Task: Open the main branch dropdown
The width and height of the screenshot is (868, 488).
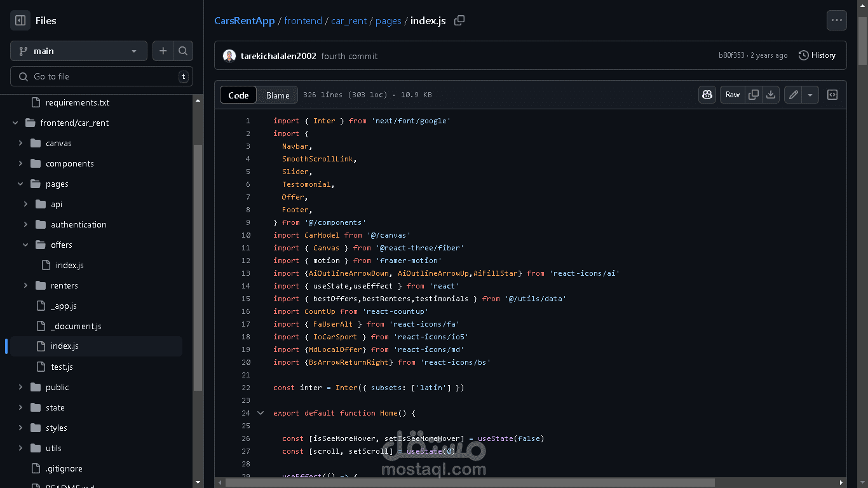Action: (x=79, y=51)
